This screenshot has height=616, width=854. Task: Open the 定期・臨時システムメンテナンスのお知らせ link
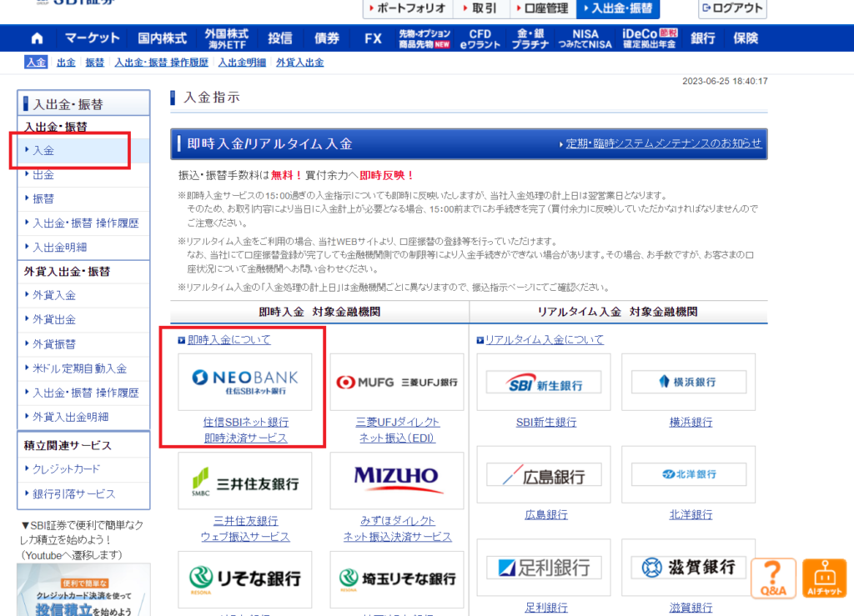[663, 143]
